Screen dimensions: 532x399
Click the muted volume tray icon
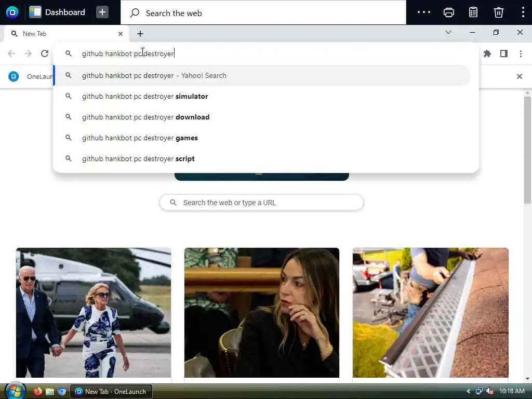489,391
